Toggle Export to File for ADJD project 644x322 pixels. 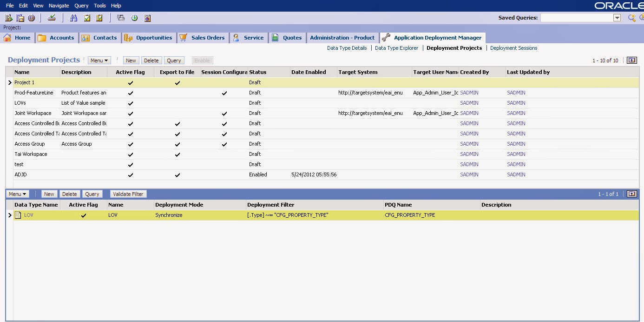(x=177, y=174)
